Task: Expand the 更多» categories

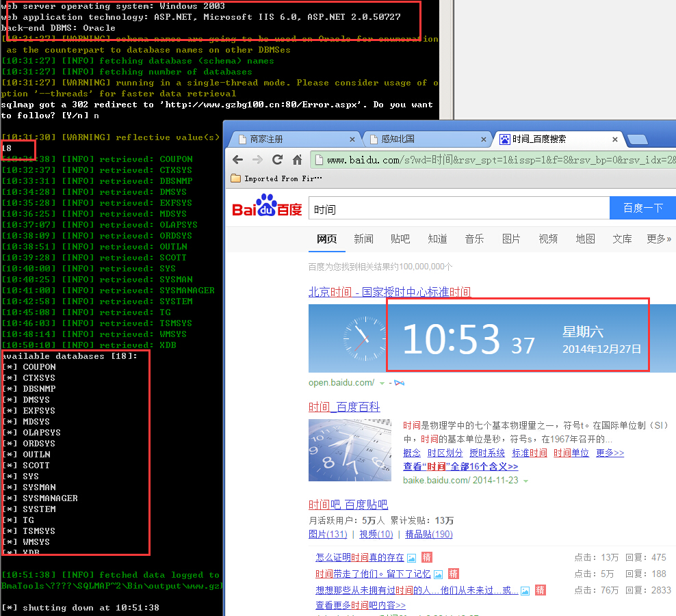Action: click(x=659, y=239)
